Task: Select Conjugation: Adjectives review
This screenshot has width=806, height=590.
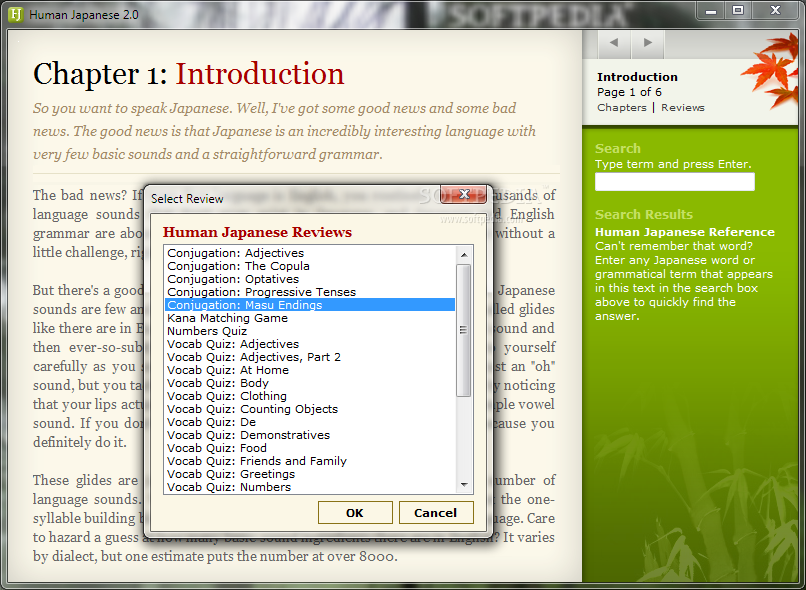Action: click(x=310, y=253)
